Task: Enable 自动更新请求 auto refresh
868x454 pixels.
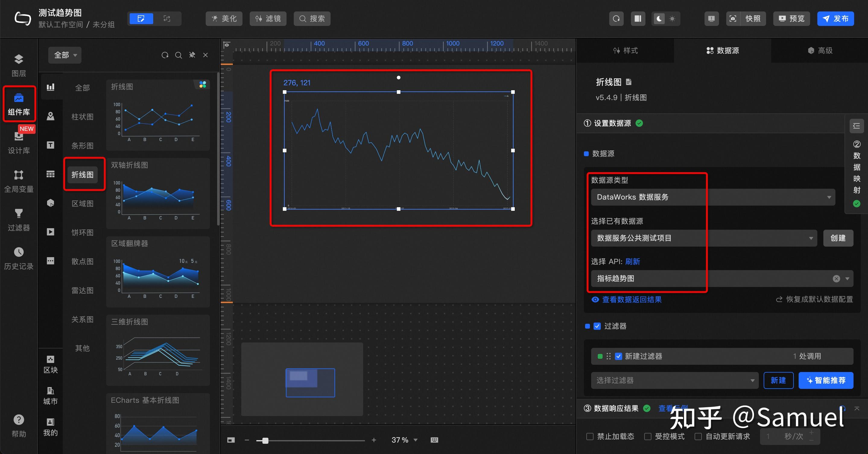Action: click(x=698, y=436)
